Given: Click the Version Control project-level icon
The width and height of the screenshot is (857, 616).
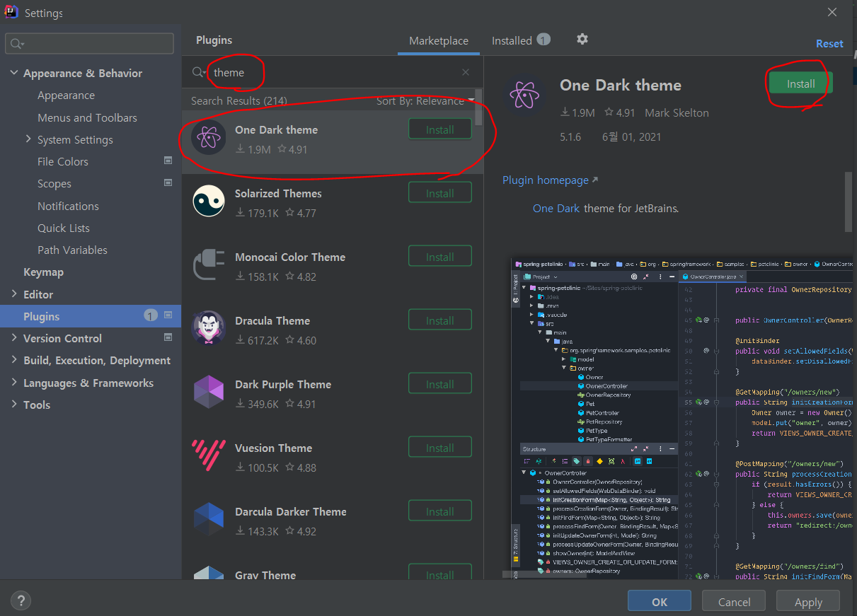Looking at the screenshot, I should [x=168, y=337].
